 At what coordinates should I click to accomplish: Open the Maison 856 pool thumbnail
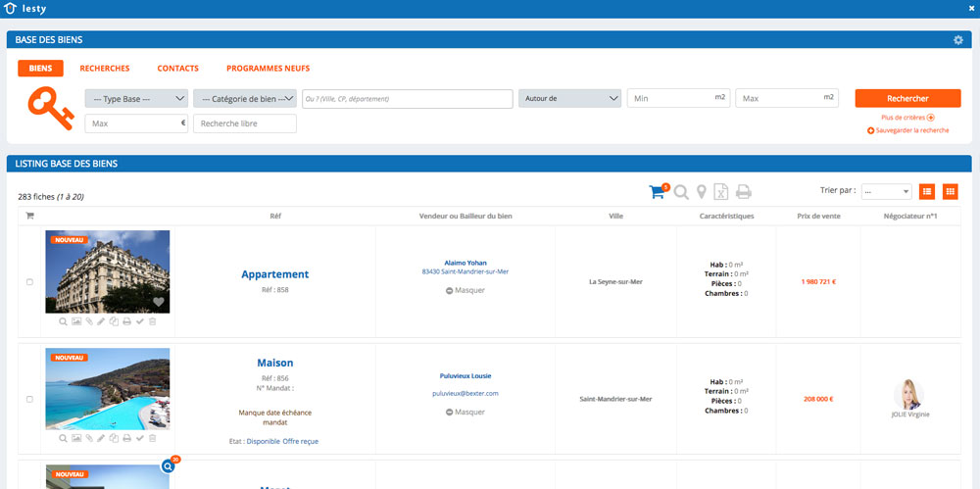(108, 389)
